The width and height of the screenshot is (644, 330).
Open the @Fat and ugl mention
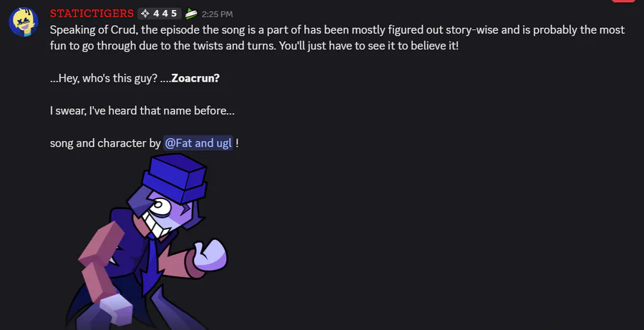tap(198, 143)
